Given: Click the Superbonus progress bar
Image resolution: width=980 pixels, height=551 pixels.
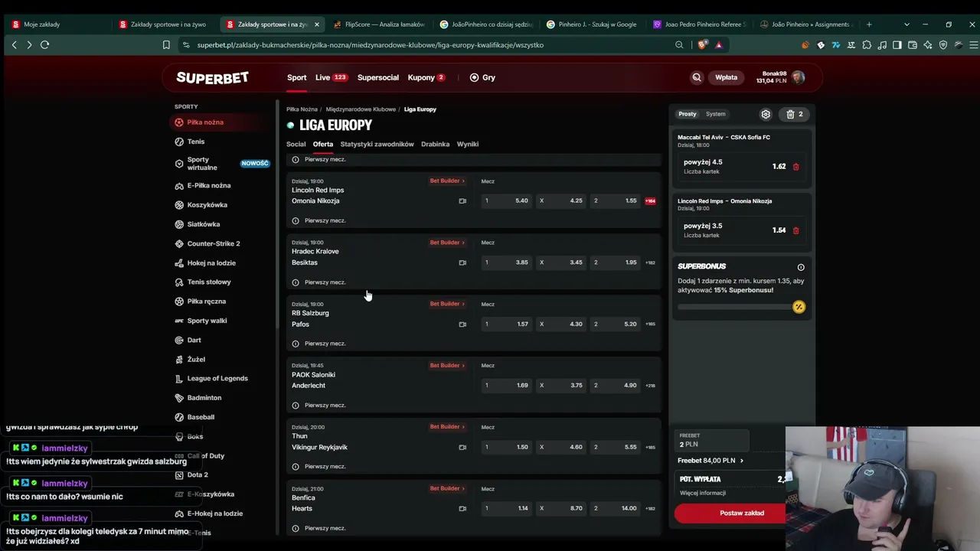Looking at the screenshot, I should [x=735, y=307].
